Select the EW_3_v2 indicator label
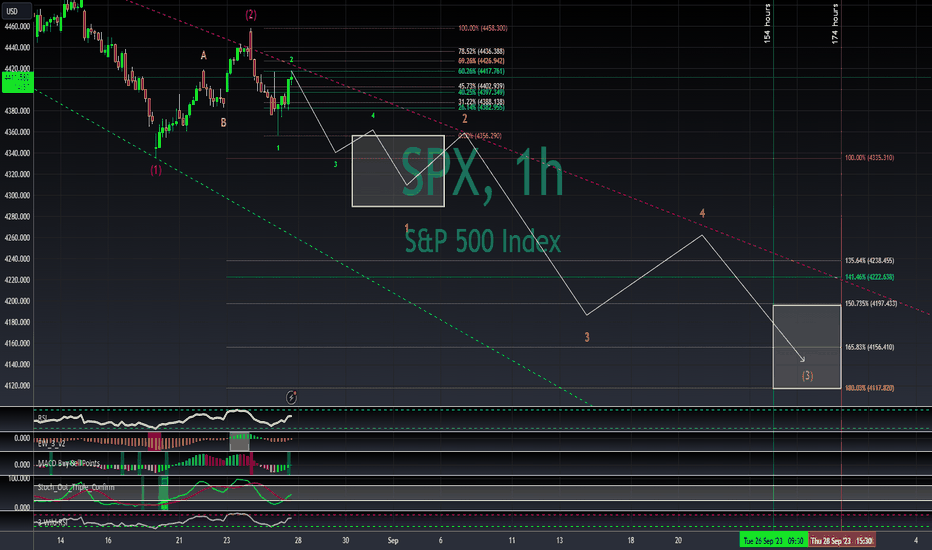932x550 pixels. pyautogui.click(x=51, y=444)
